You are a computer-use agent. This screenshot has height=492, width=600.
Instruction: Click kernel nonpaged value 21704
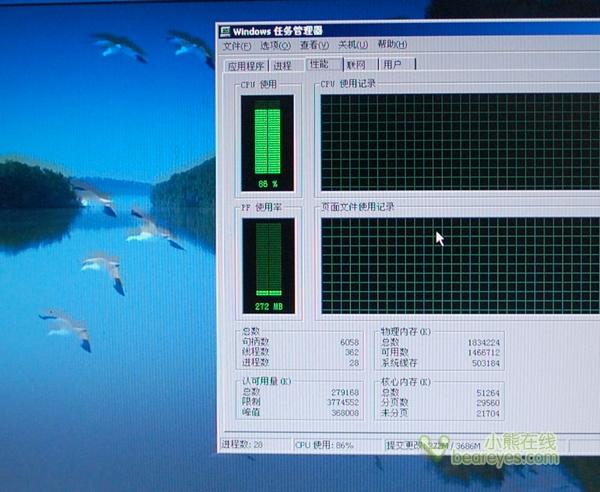click(488, 413)
